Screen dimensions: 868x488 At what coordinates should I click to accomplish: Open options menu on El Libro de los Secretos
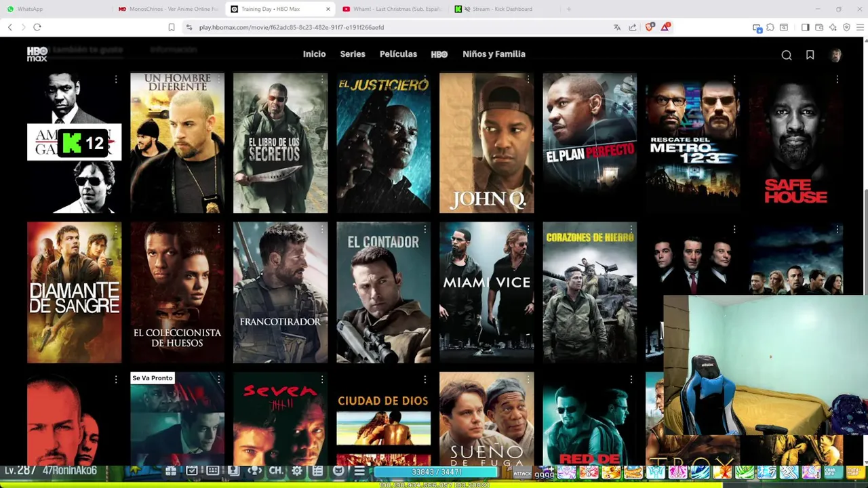coord(322,80)
